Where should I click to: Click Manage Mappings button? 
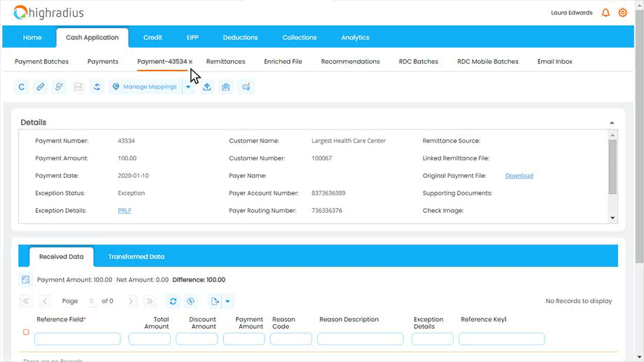tap(146, 87)
